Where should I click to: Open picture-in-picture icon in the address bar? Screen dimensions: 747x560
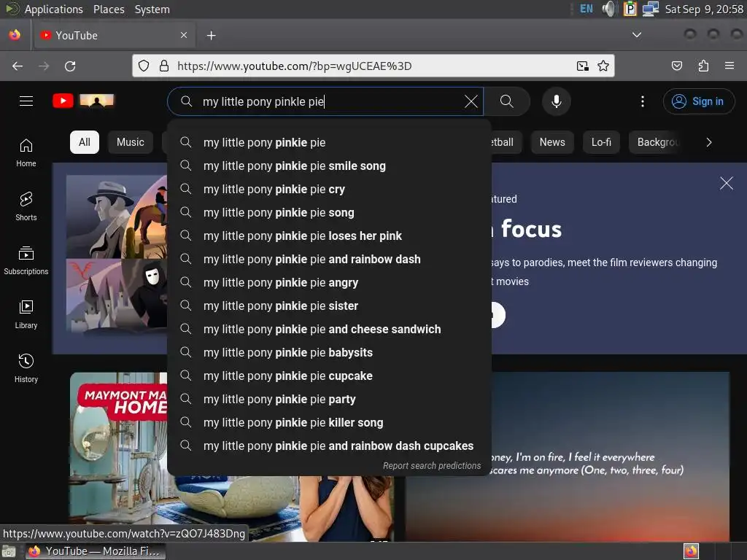pyautogui.click(x=582, y=66)
